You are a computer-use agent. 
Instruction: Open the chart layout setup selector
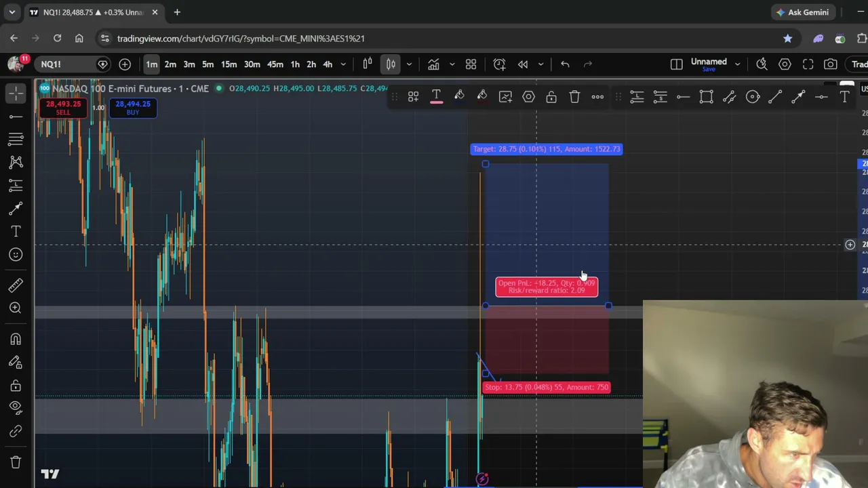point(676,64)
